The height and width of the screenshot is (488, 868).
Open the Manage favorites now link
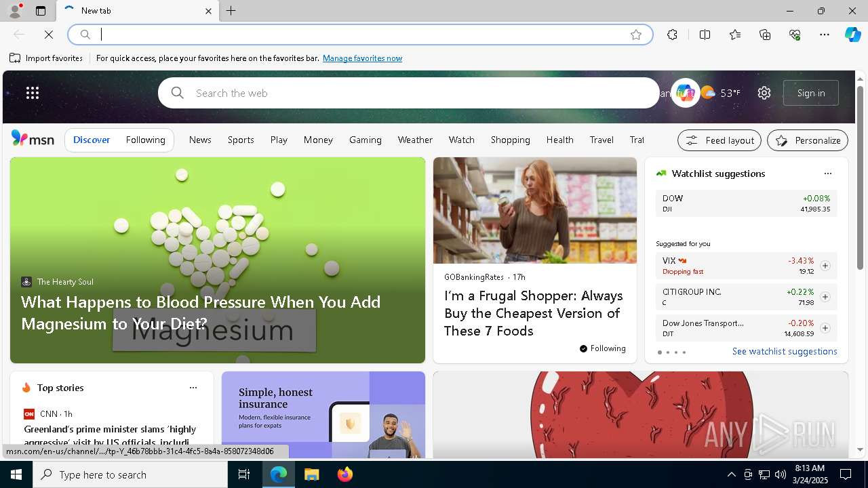362,58
